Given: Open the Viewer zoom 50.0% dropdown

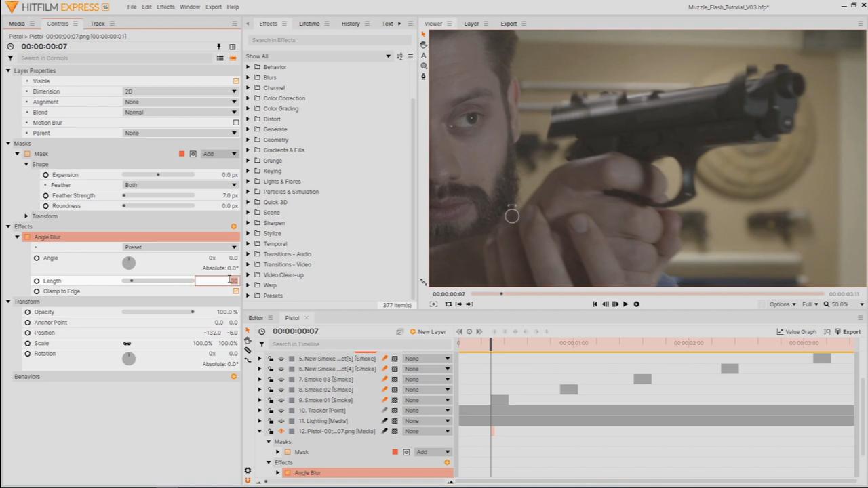Looking at the screenshot, I should coord(844,304).
